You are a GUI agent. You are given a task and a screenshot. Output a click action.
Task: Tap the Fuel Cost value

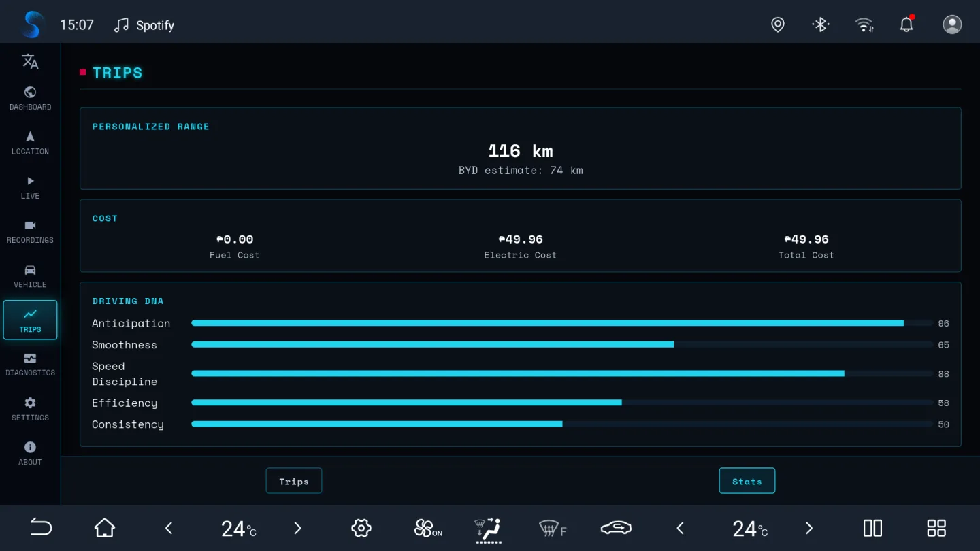click(x=235, y=239)
